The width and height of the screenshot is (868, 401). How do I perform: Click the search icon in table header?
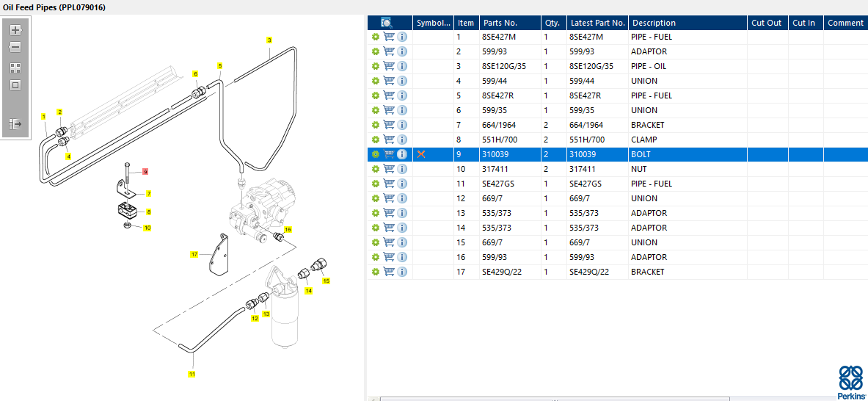coord(387,23)
